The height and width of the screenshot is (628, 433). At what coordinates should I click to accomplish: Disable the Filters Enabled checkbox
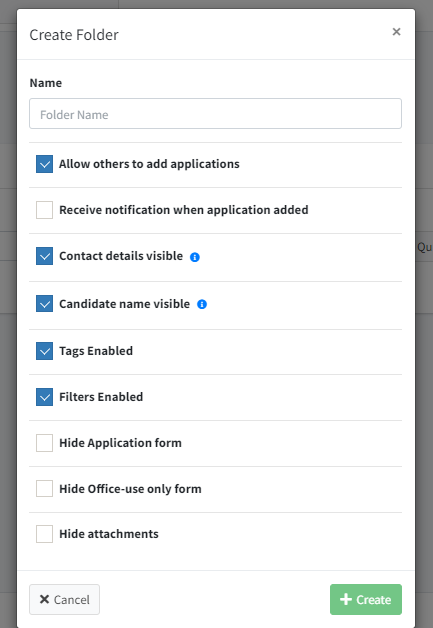tap(44, 397)
